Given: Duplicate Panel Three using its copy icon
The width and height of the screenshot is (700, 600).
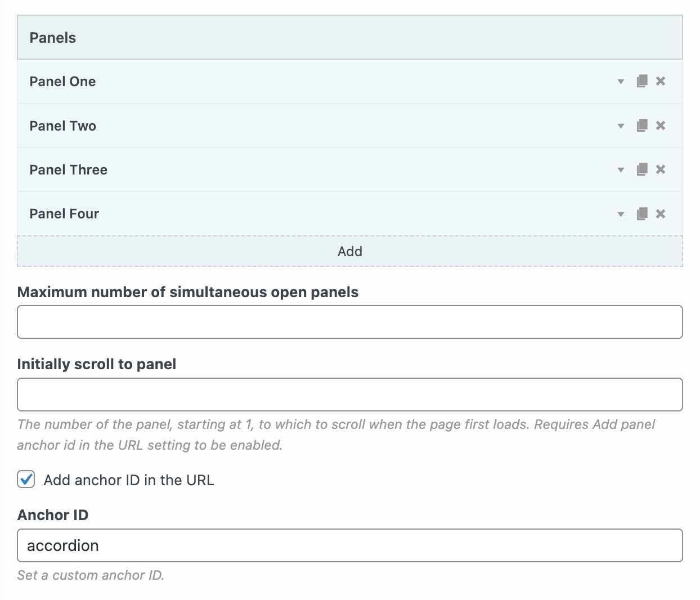Looking at the screenshot, I should [641, 169].
